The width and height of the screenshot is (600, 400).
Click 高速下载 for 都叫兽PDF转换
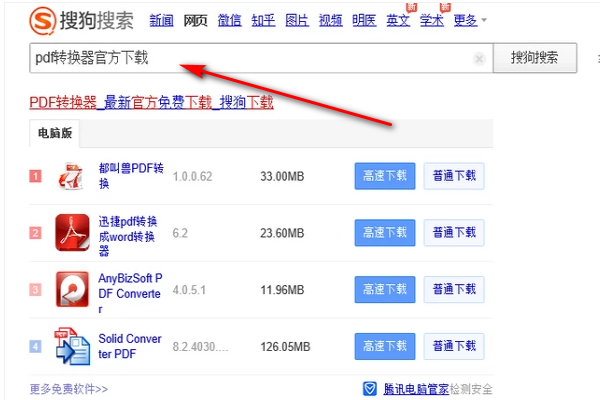click(x=385, y=176)
